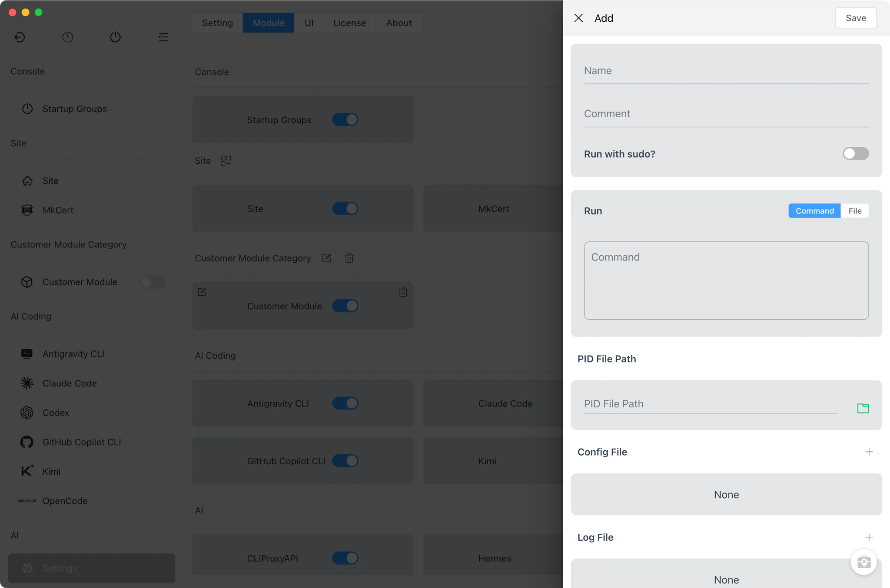Click the green folder icon for PID File Path
This screenshot has height=588, width=890.
coord(863,408)
